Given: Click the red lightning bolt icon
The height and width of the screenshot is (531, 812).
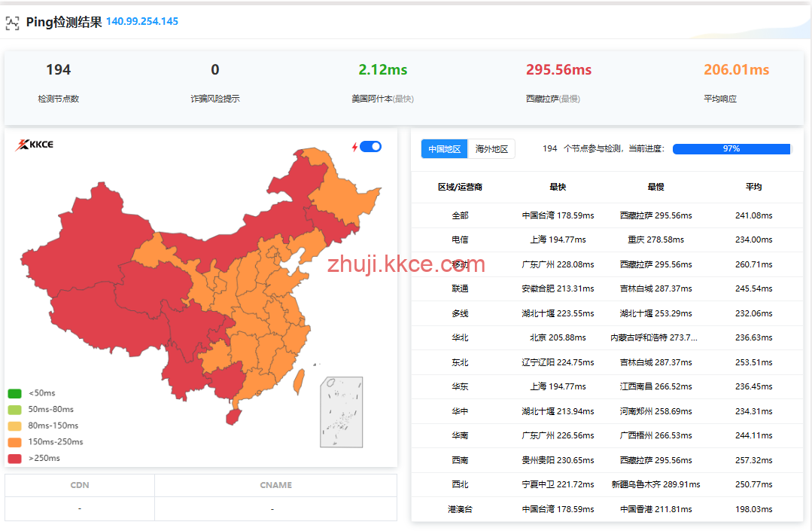Looking at the screenshot, I should [354, 147].
